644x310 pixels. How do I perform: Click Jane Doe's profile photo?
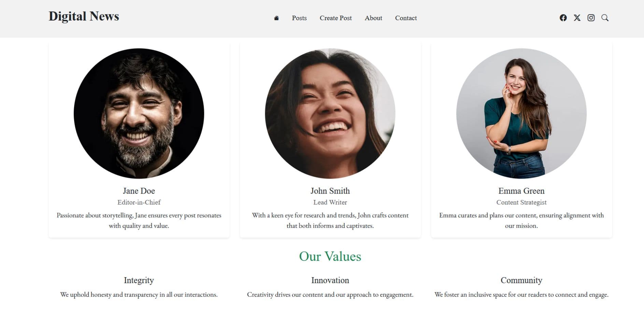(139, 113)
